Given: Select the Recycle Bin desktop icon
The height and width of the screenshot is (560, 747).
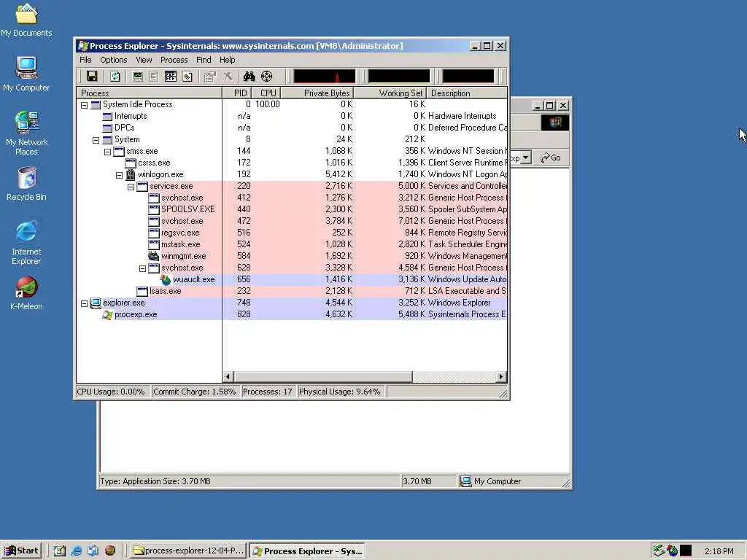Looking at the screenshot, I should coord(26,184).
